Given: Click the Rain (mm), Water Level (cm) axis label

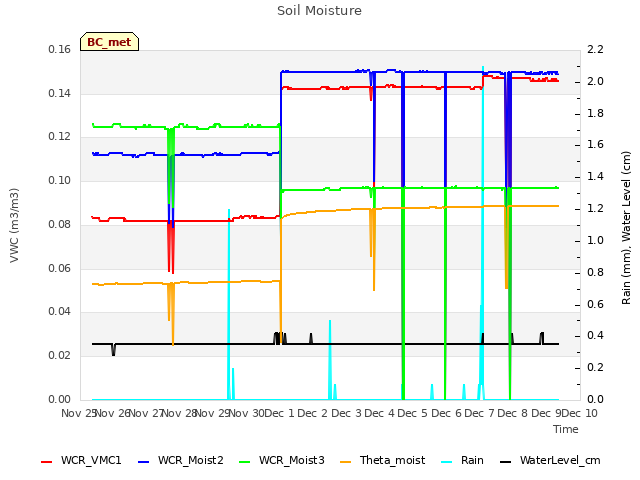Looking at the screenshot, I should [x=627, y=228].
